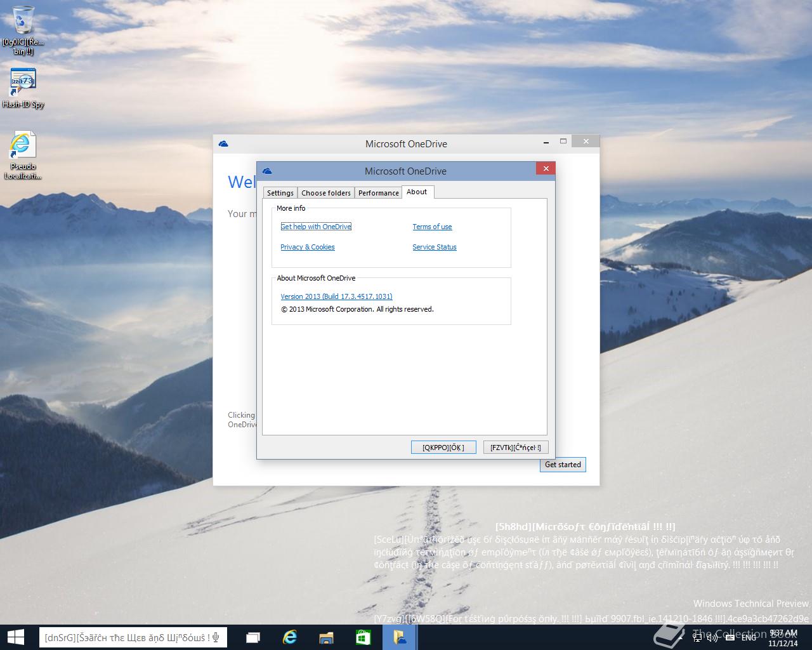Screen dimensions: 812x650
Task: Close the background OneDrive welcome window
Action: [x=586, y=141]
